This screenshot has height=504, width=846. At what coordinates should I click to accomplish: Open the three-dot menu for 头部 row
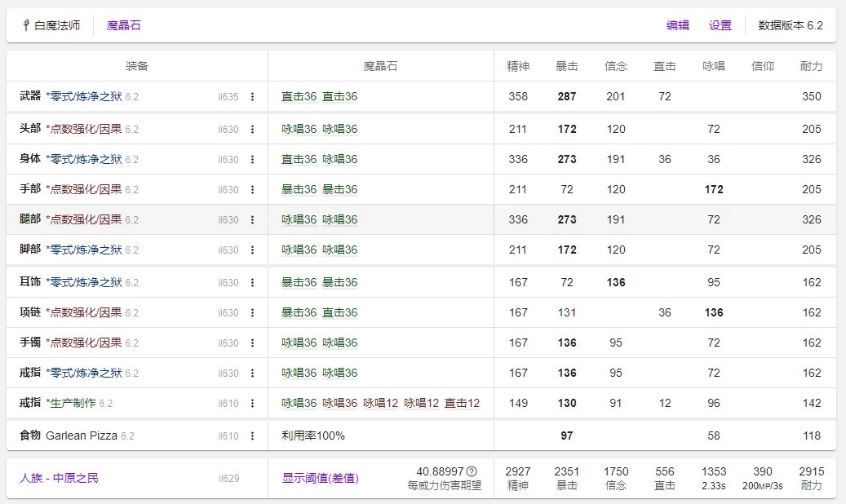click(x=252, y=129)
